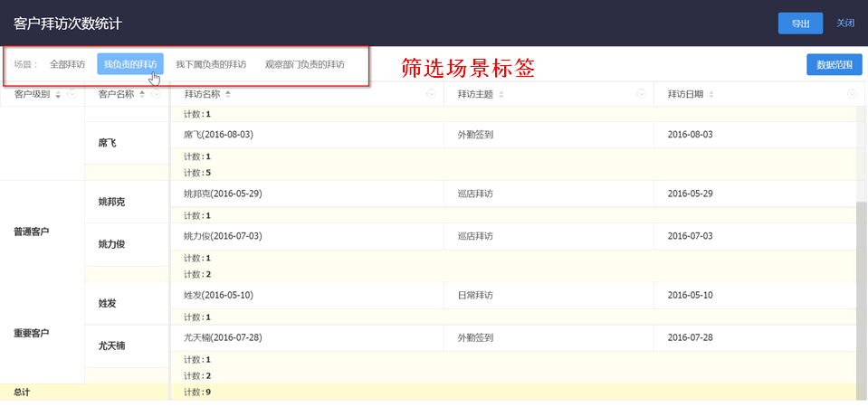The width and height of the screenshot is (868, 407).
Task: Click 外勤签到 in 席飞's row
Action: tap(475, 135)
